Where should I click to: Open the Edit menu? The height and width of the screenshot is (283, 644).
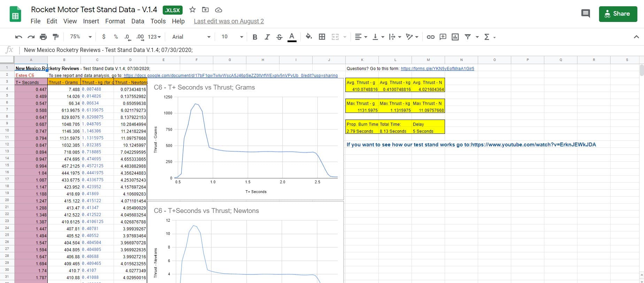[x=52, y=21]
